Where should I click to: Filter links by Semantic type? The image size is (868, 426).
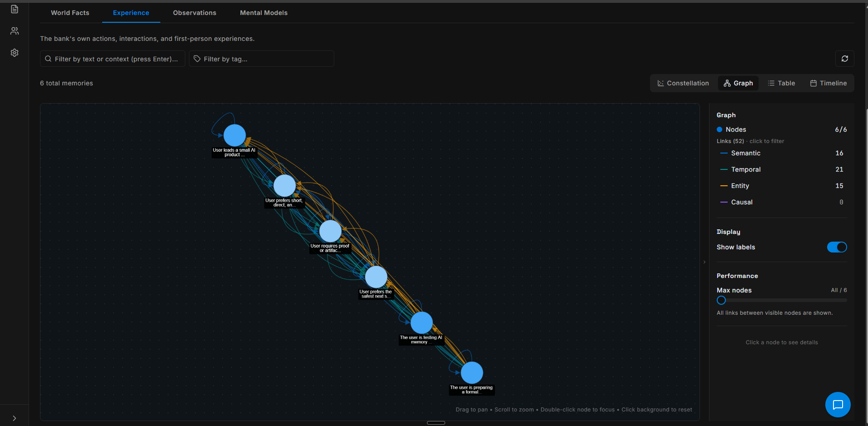782,153
